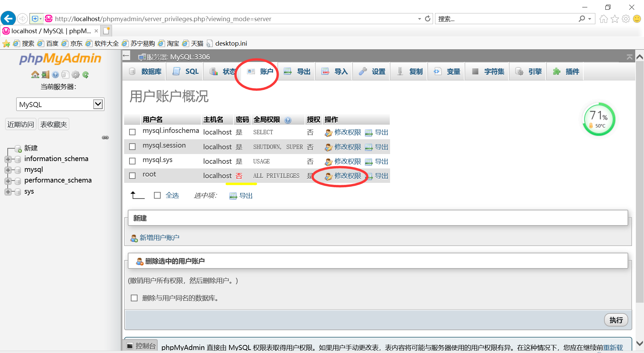The image size is (644, 353).
Task: Open the 导入 tab
Action: click(334, 71)
